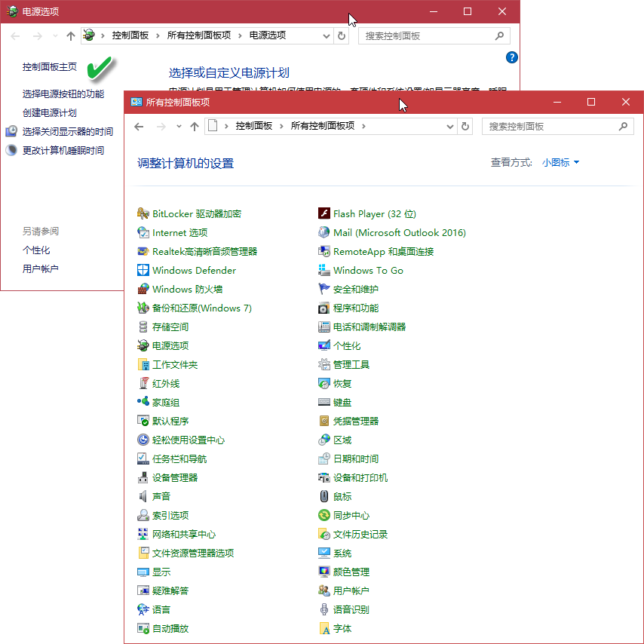Click 个性化 under 另请参阅 in 电源选项 window
Screen dimensions: 644x644
pos(36,250)
